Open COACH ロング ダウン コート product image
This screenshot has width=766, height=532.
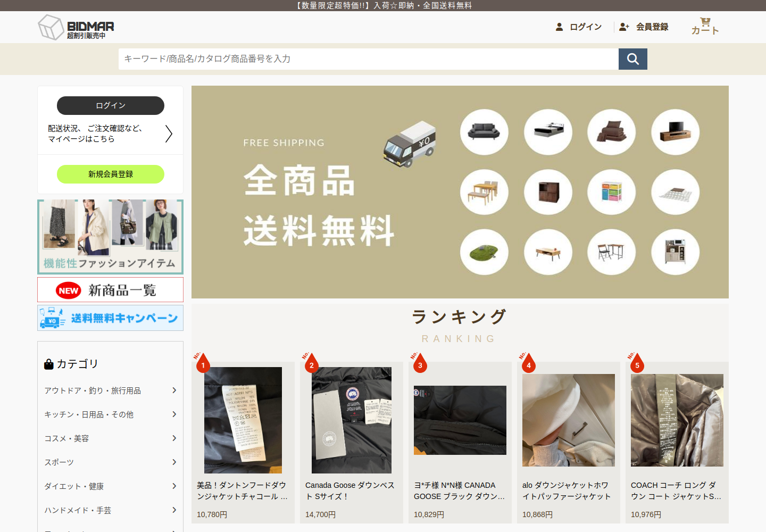pyautogui.click(x=677, y=420)
